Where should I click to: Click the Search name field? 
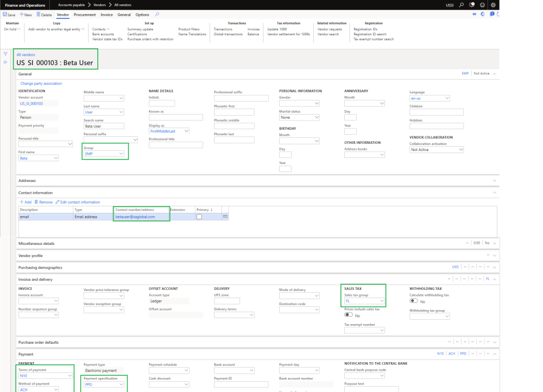[104, 126]
